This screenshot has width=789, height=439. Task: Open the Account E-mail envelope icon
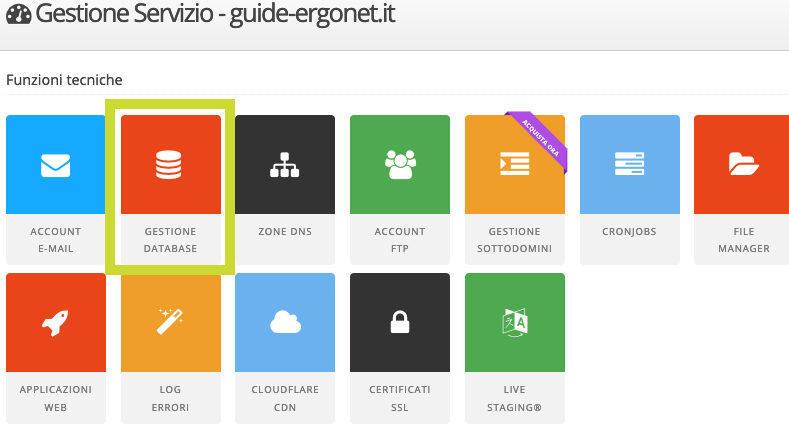pos(55,164)
